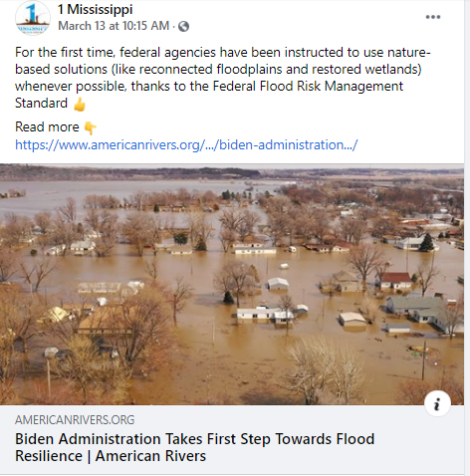The image size is (470, 476).
Task: Open the three-dot post options menu
Action: (x=433, y=17)
